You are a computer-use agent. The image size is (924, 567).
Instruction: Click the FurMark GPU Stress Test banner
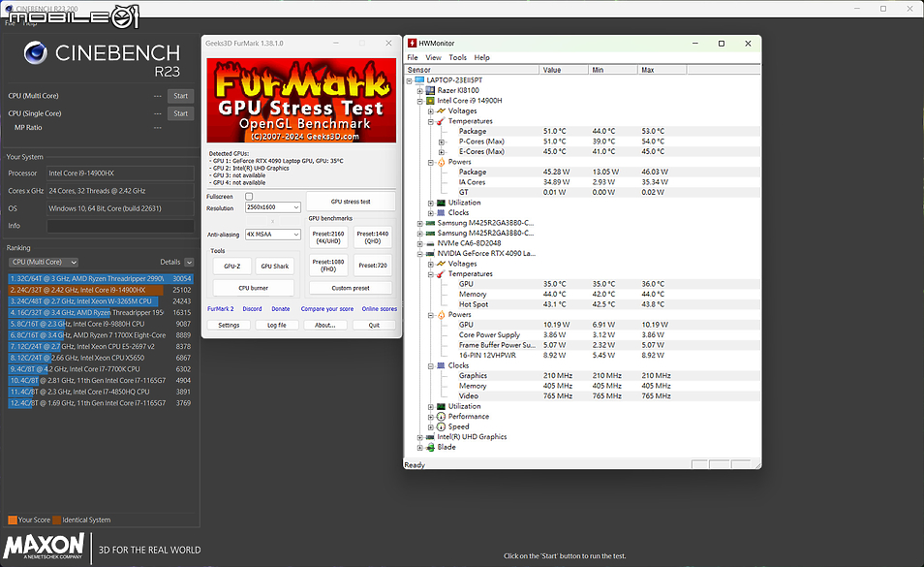(301, 100)
